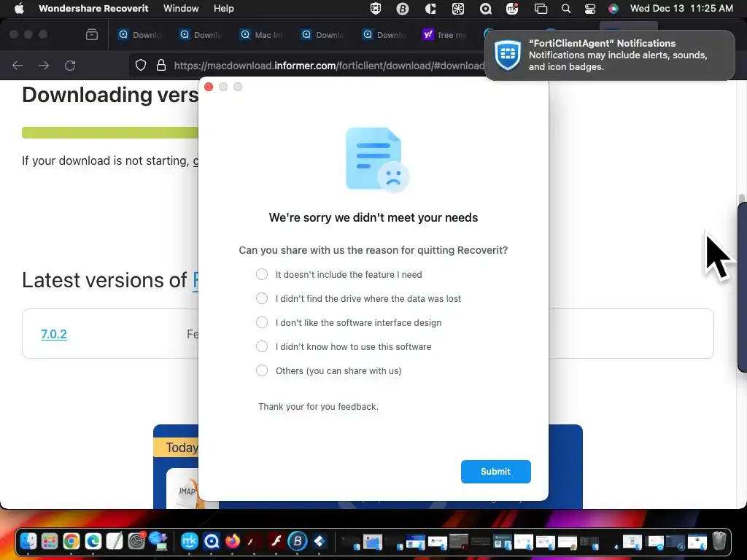Screen dimensions: 747x560
Task: Open the Help menu in the menu bar
Action: pos(223,9)
